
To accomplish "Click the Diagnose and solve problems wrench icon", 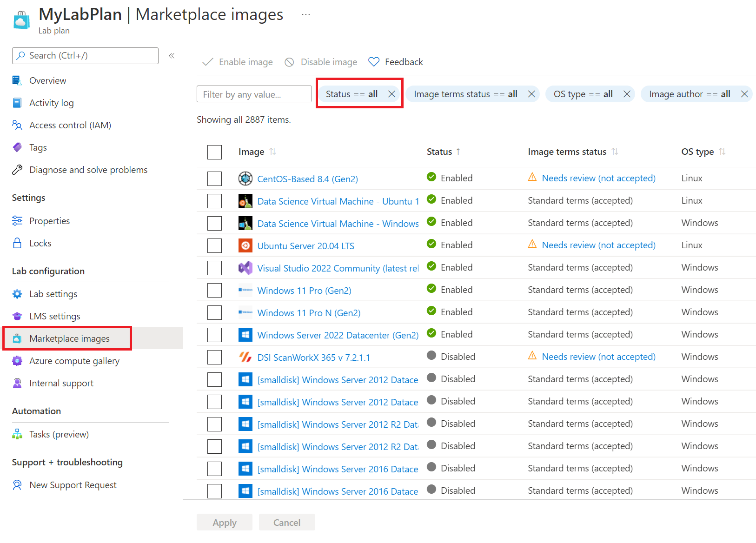I will (x=17, y=169).
